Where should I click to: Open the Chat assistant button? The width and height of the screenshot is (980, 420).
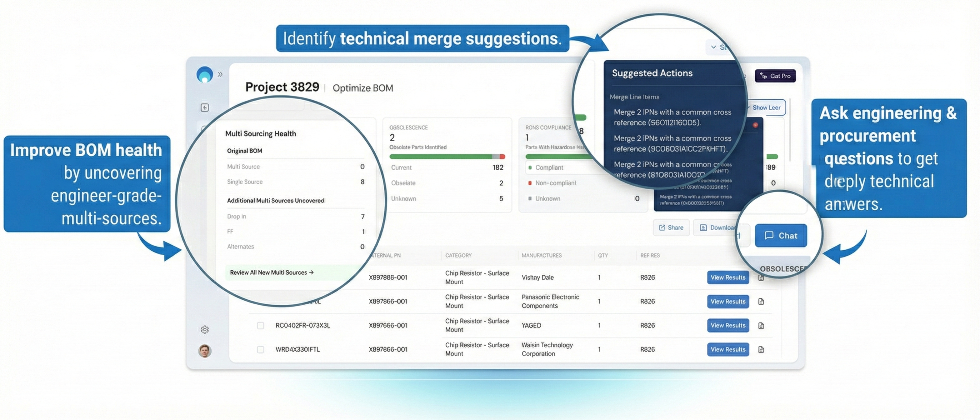[x=781, y=236]
